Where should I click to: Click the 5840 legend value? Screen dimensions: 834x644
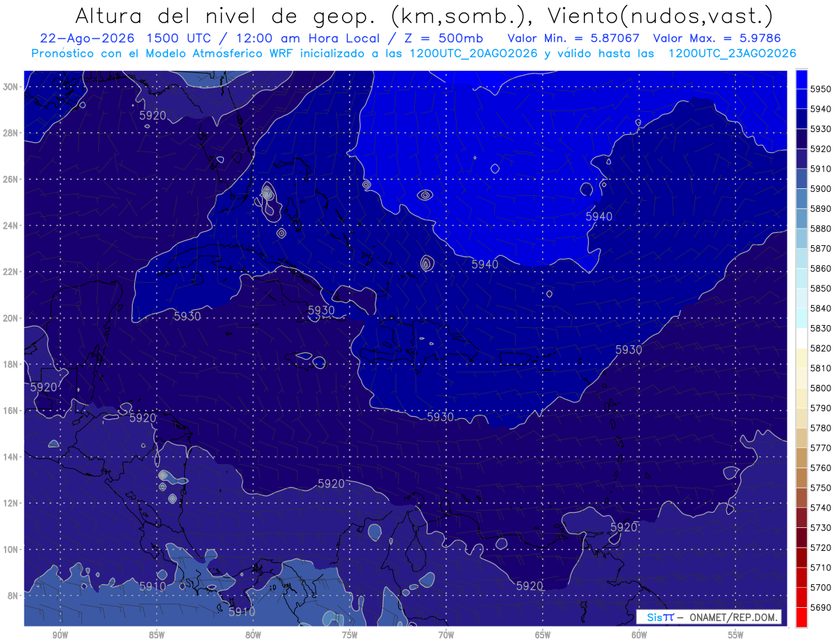pyautogui.click(x=821, y=308)
